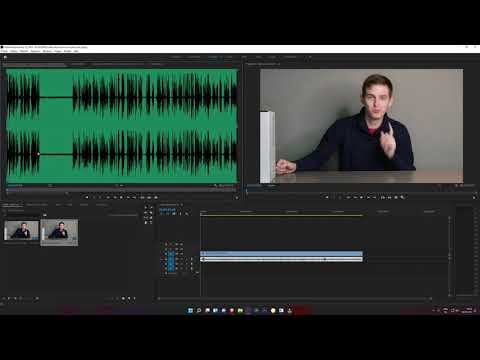480x360 pixels.
Task: Play the clip in the Source monitor
Action: click(x=121, y=197)
